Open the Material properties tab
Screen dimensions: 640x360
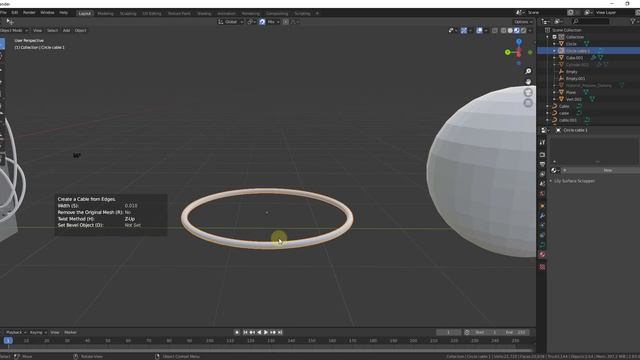pyautogui.click(x=542, y=255)
